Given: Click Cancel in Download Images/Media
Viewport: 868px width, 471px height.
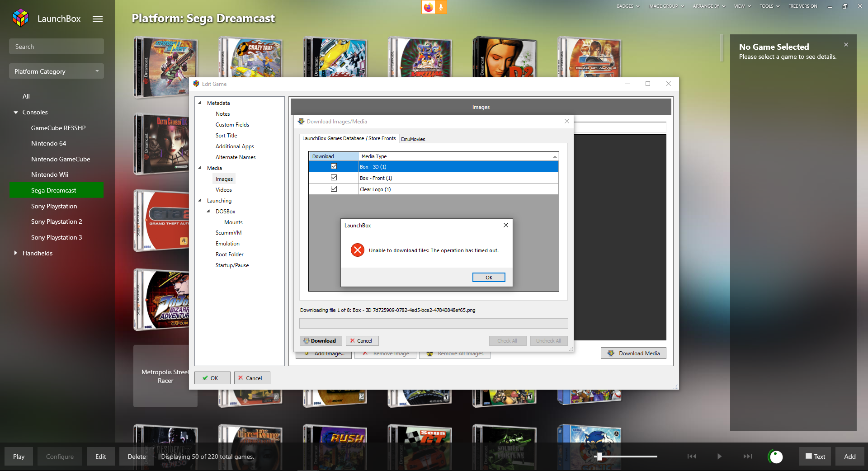Looking at the screenshot, I should click(x=362, y=341).
